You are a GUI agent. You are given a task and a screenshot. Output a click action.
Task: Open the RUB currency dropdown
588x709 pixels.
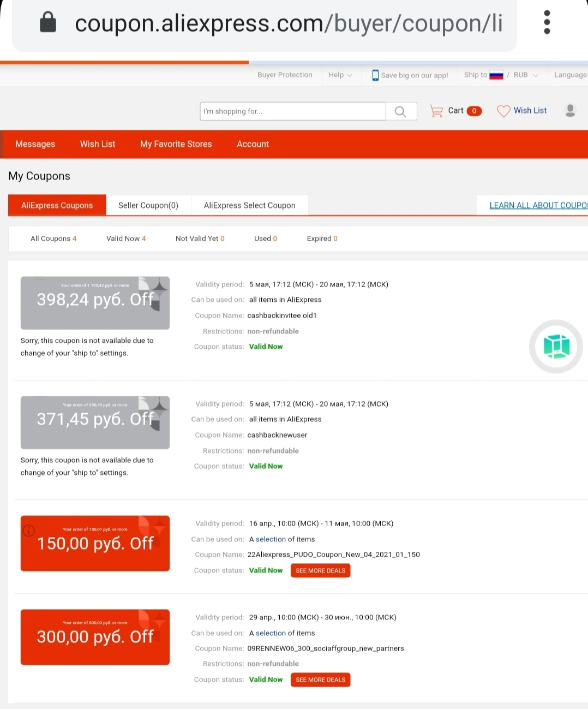point(525,75)
